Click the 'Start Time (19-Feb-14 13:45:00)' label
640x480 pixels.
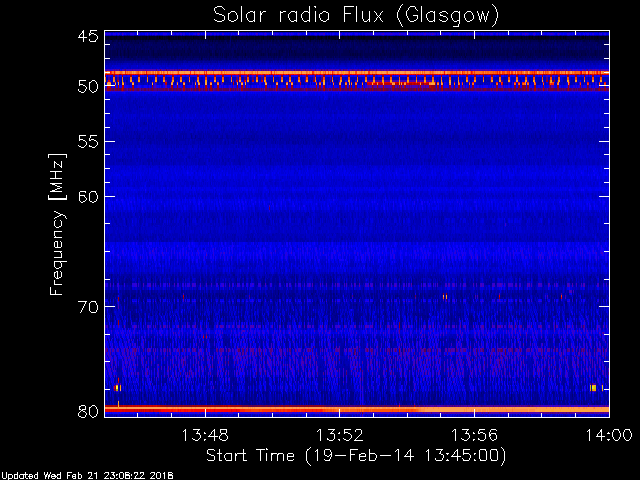point(356,456)
